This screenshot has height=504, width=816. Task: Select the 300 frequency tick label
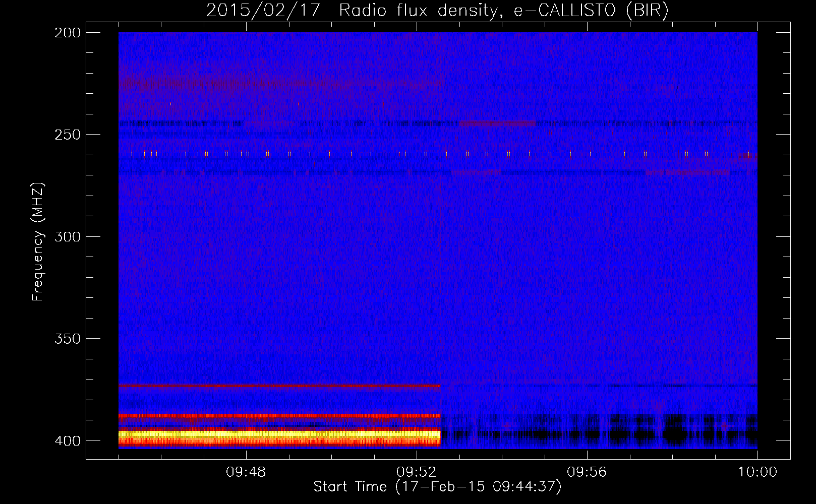click(x=67, y=237)
